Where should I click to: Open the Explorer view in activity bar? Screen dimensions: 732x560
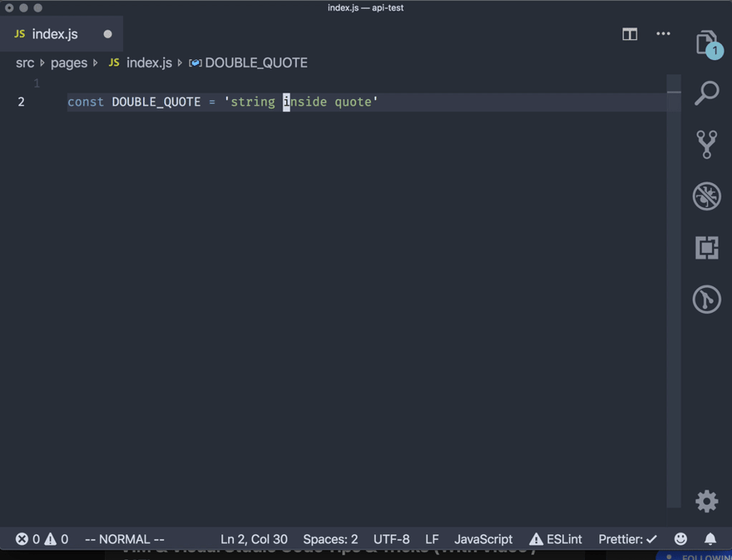coord(709,43)
